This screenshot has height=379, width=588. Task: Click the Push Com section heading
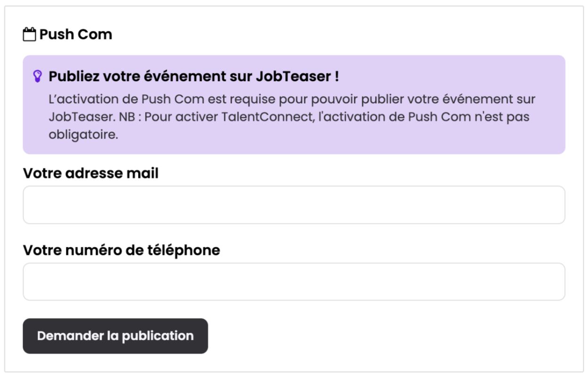(x=75, y=34)
